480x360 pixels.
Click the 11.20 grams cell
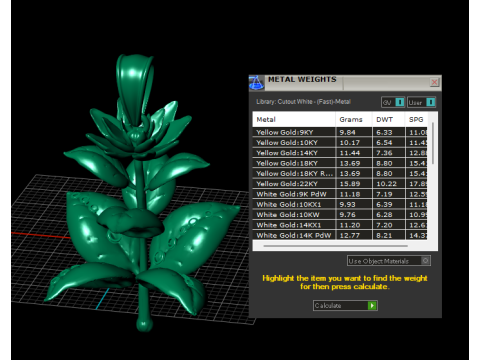(354, 225)
